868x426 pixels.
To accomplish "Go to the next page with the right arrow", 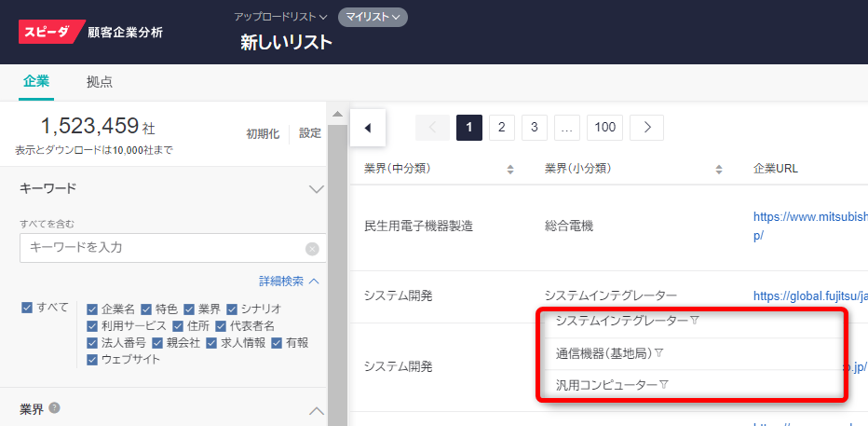I will (x=646, y=128).
